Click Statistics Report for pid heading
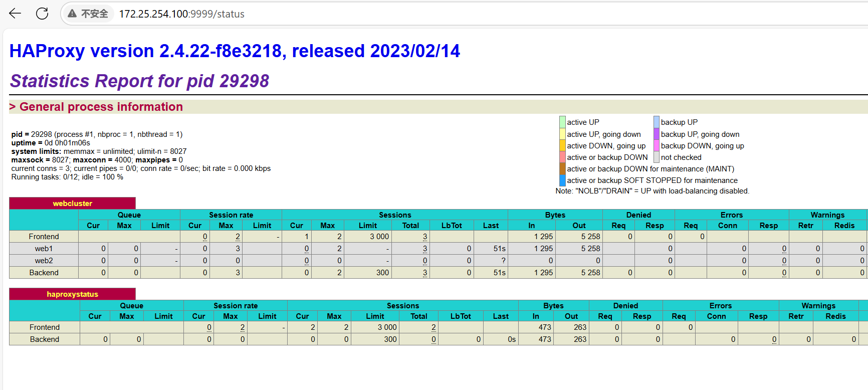Screen dimensions: 868x390 click(x=140, y=81)
